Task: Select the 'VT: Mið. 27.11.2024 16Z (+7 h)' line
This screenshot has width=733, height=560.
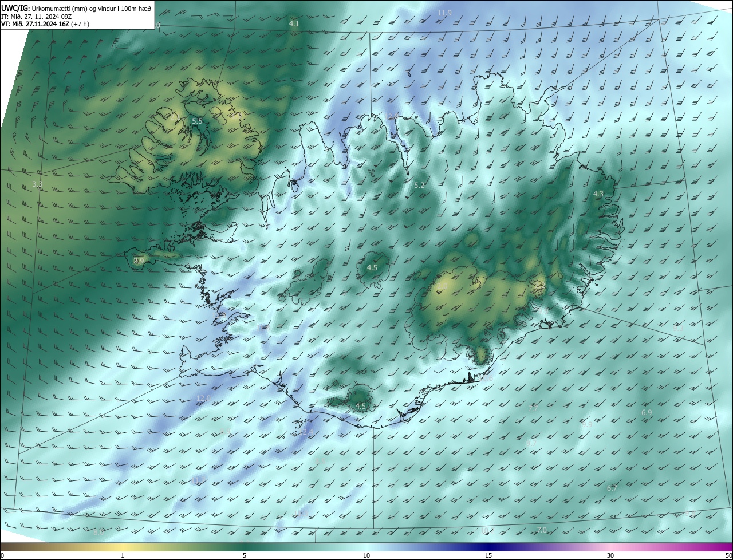Action: [45, 24]
